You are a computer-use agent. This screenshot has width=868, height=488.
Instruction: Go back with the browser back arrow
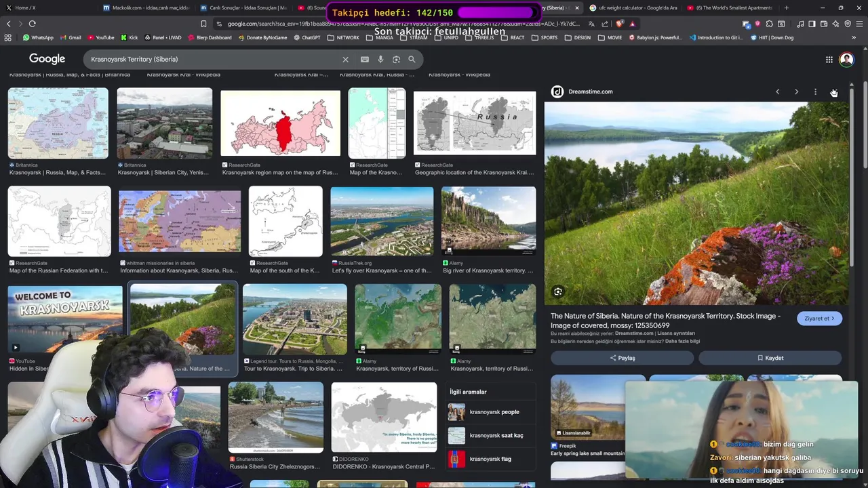tap(9, 24)
